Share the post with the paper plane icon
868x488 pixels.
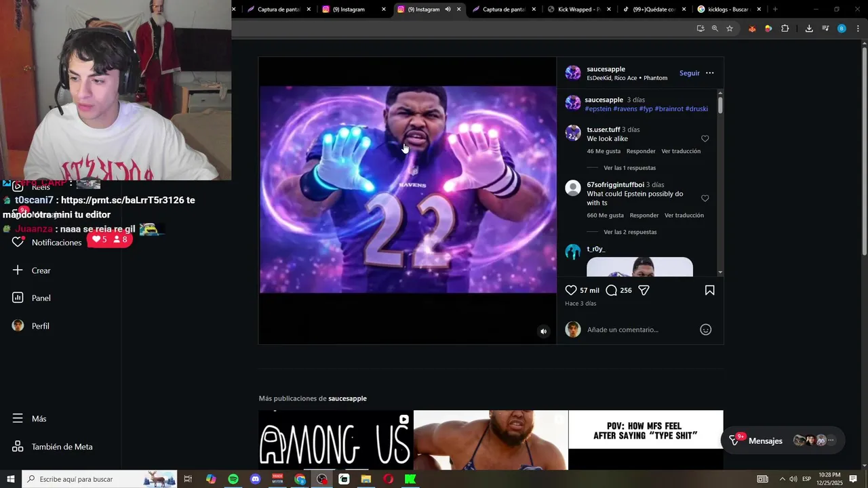[644, 290]
